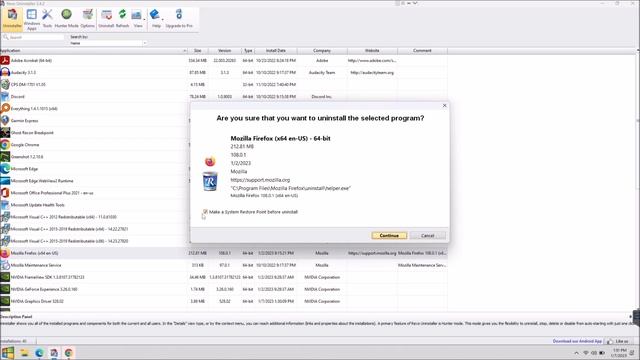Sort by the Install Date column header
Image resolution: width=640 pixels, height=360 pixels.
pos(276,51)
